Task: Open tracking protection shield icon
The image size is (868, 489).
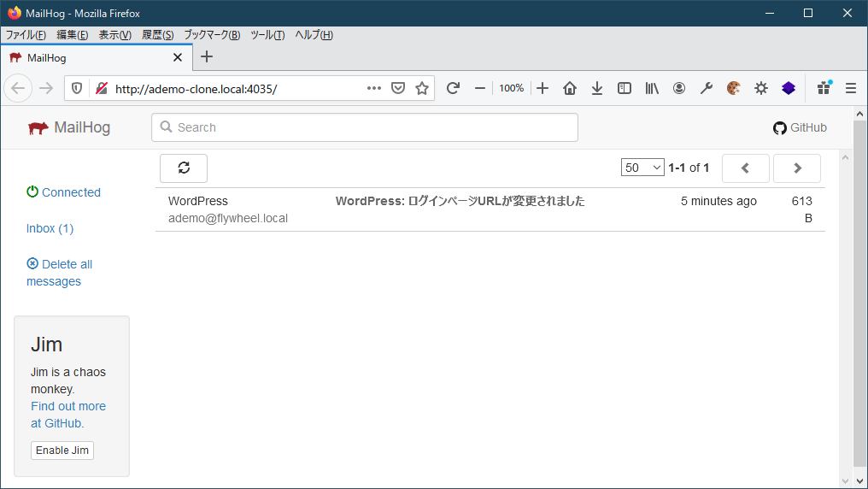Action: pos(77,88)
